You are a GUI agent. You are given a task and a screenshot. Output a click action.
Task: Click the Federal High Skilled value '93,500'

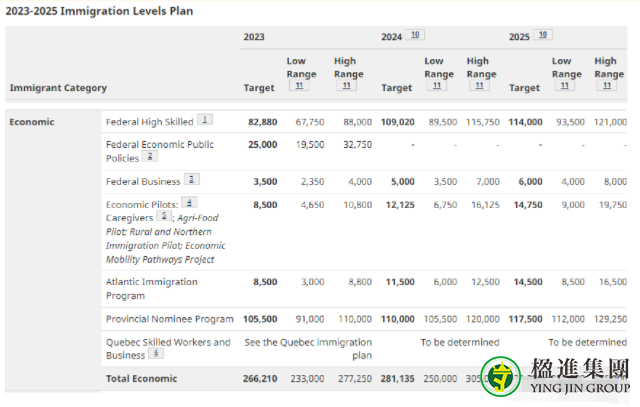click(x=570, y=122)
